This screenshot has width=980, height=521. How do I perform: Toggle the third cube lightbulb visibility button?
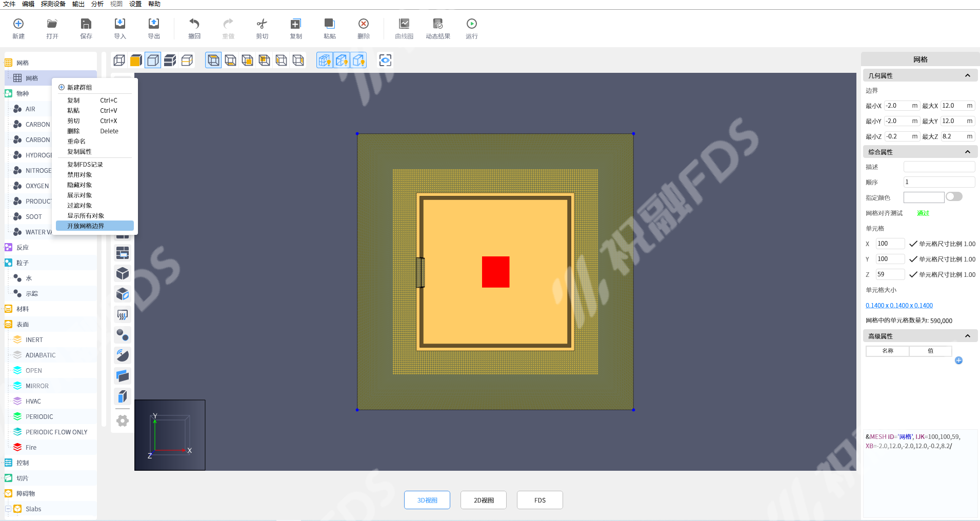coord(358,61)
